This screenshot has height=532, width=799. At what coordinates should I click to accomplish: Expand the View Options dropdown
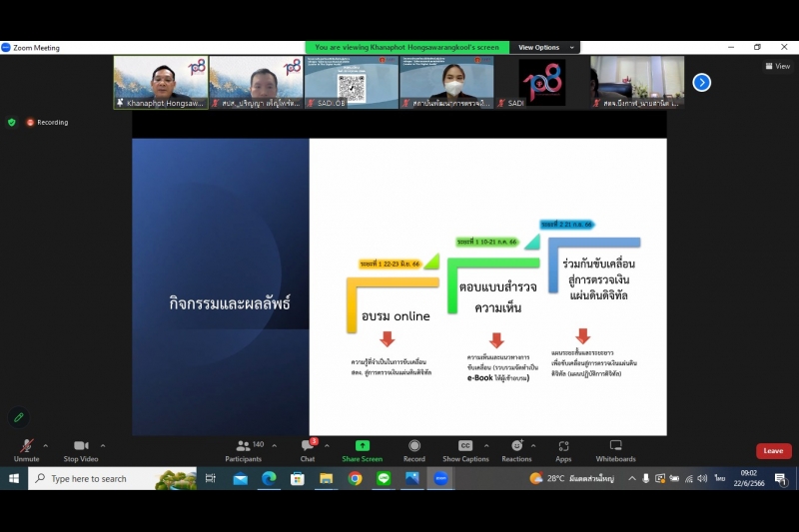(x=544, y=47)
